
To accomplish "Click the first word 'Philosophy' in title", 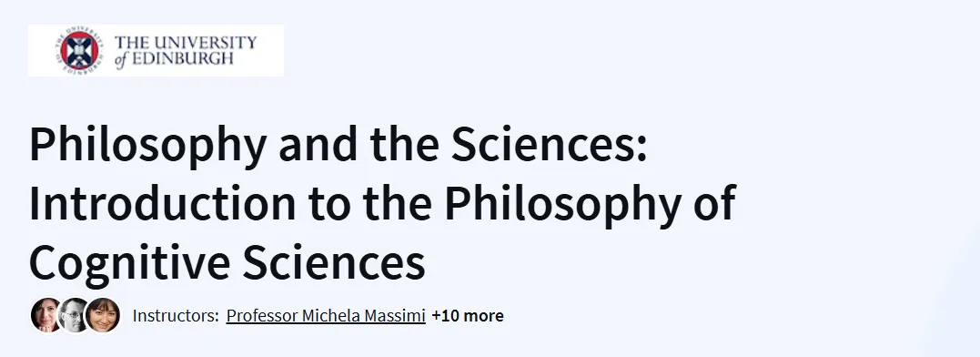I will 147,146.
